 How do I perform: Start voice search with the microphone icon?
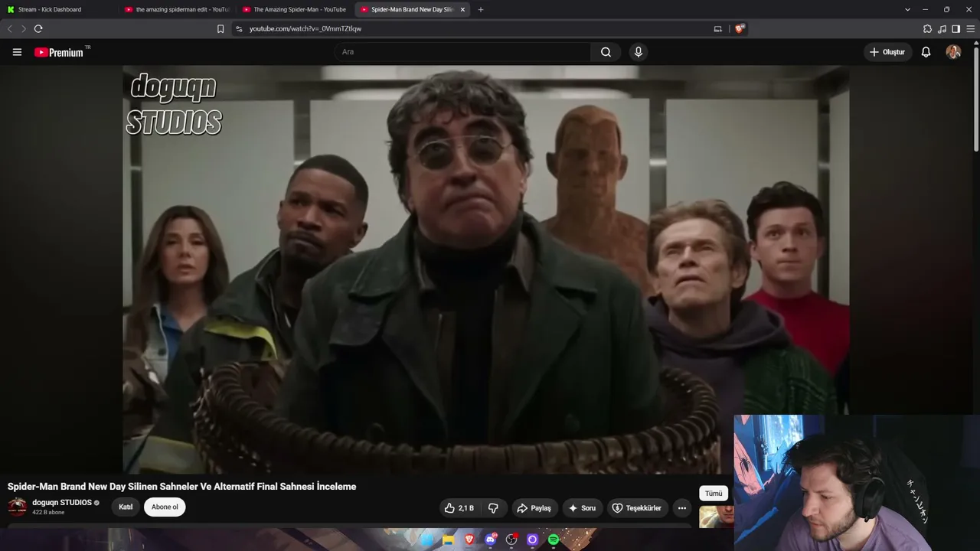tap(638, 52)
